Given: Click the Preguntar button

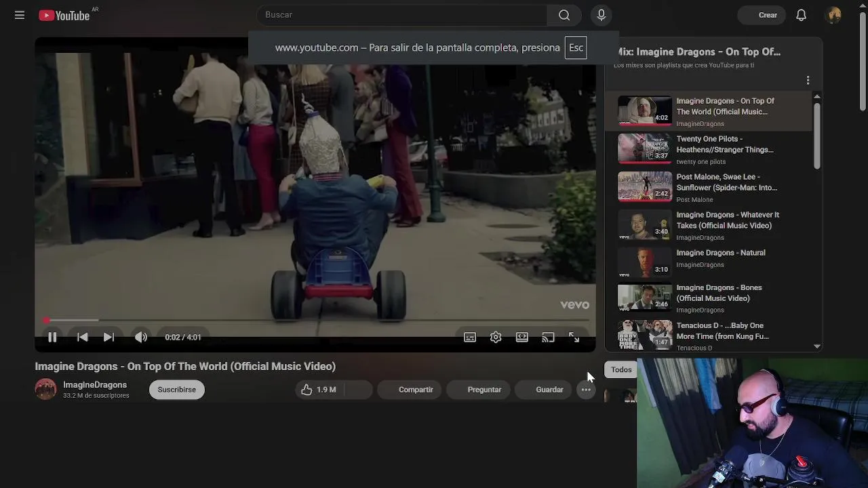Looking at the screenshot, I should pos(478,390).
